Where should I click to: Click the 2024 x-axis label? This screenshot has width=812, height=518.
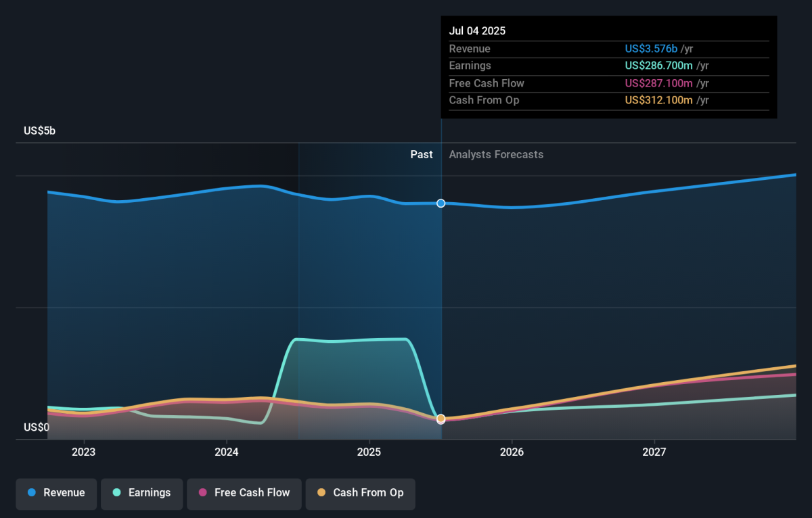pyautogui.click(x=227, y=451)
